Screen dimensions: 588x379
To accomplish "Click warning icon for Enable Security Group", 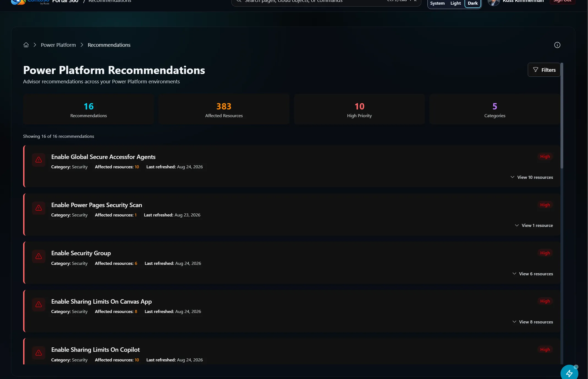I will click(x=39, y=256).
